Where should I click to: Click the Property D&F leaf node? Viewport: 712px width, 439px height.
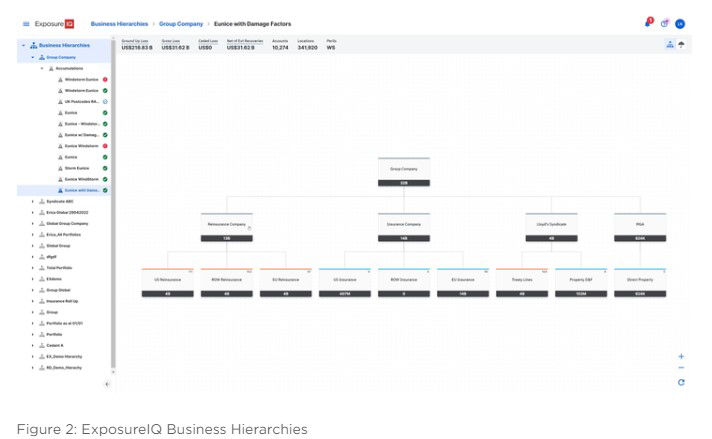click(581, 283)
